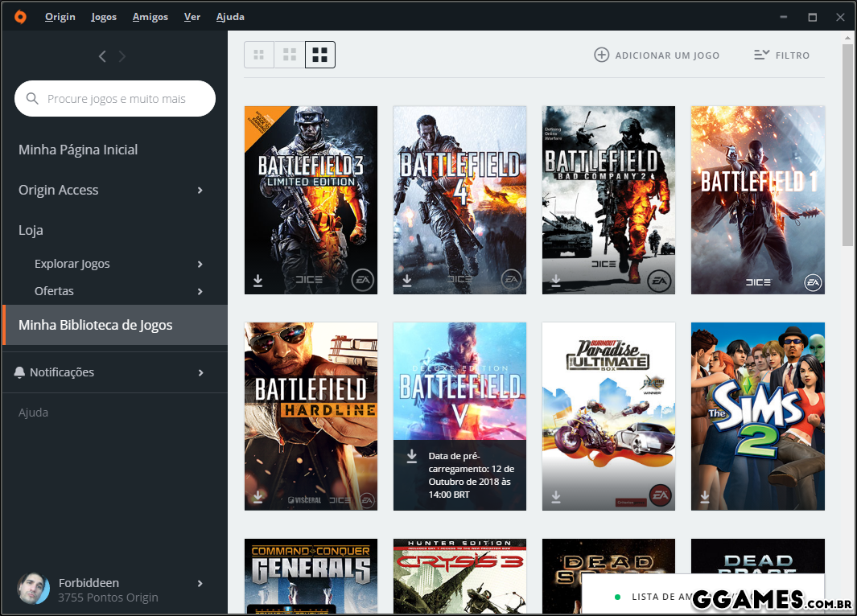
Task: Click the Origin logo icon
Action: [20, 17]
